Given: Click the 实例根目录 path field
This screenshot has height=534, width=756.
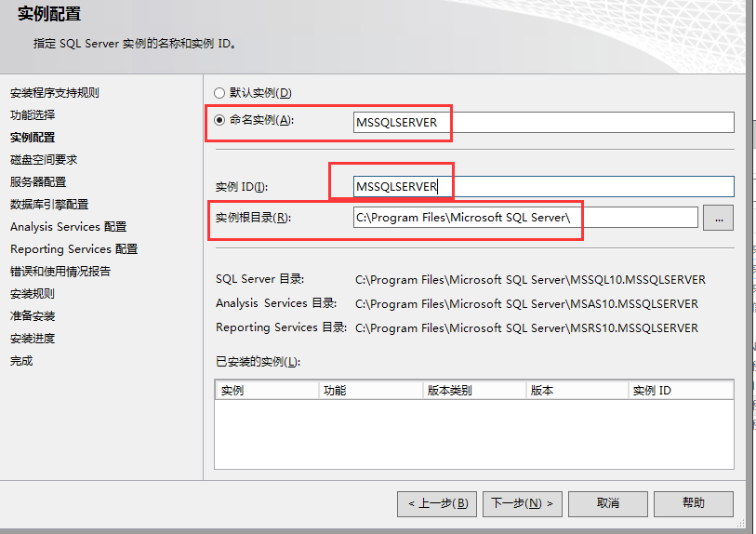Looking at the screenshot, I should (525, 218).
